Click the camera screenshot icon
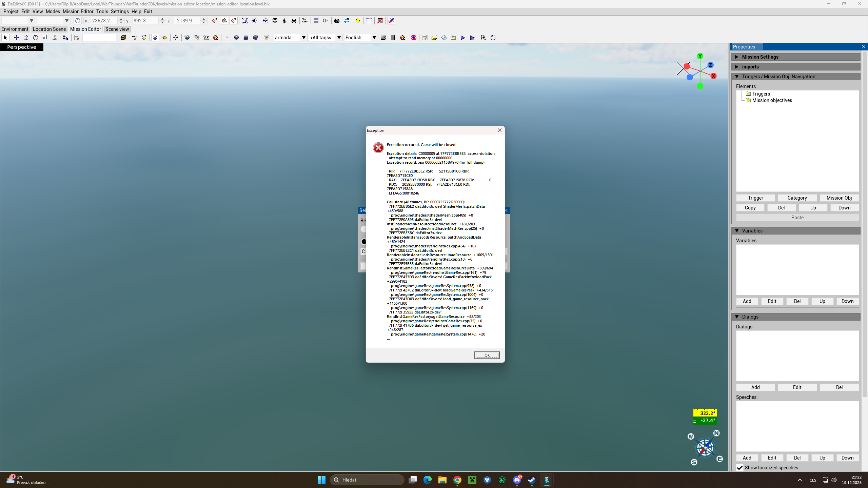 [337, 21]
